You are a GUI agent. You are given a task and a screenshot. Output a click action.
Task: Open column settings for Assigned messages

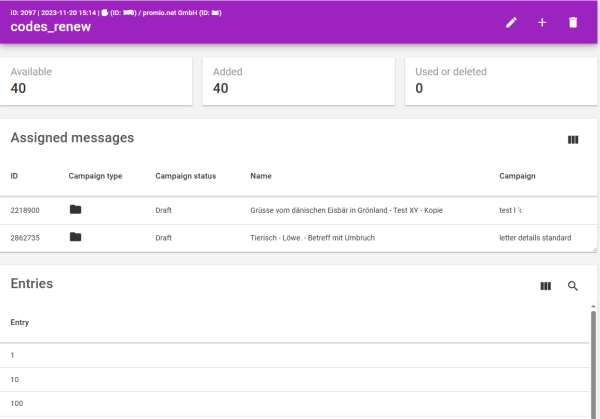[x=573, y=140]
